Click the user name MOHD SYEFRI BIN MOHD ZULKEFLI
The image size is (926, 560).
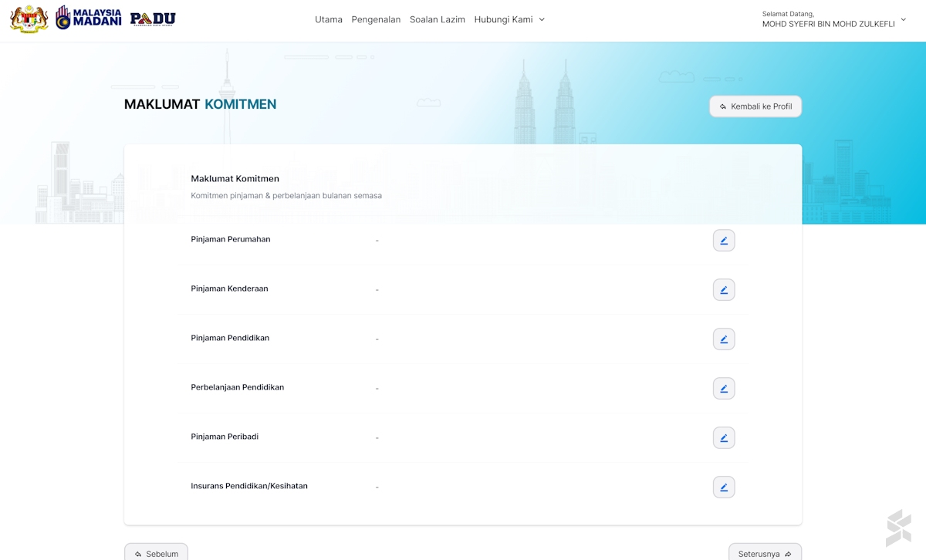tap(828, 24)
